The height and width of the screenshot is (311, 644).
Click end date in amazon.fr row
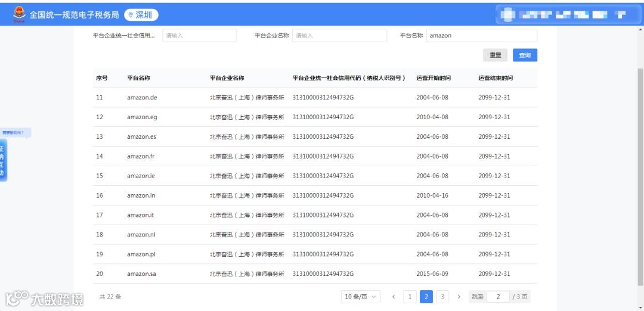point(494,156)
